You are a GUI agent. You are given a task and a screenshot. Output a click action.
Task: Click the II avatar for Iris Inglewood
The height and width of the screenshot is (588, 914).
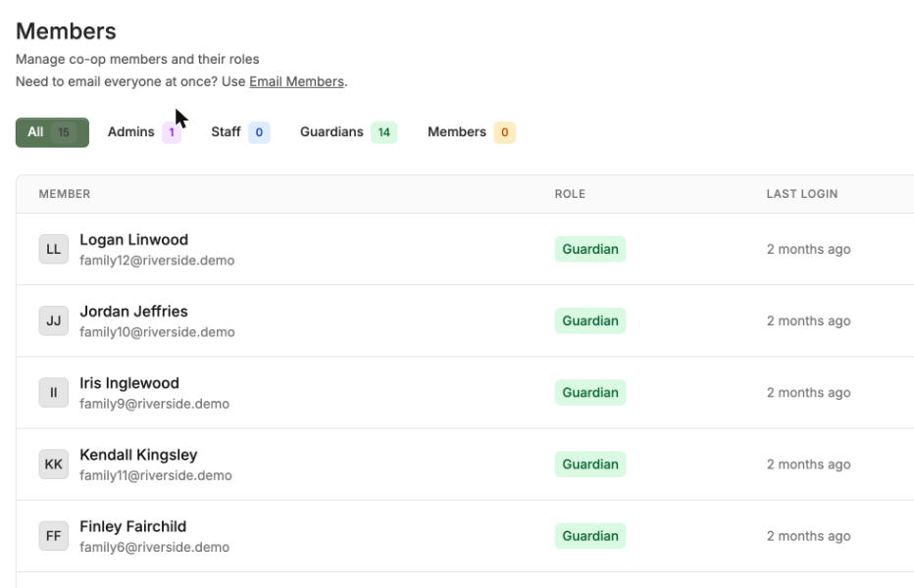coord(54,393)
